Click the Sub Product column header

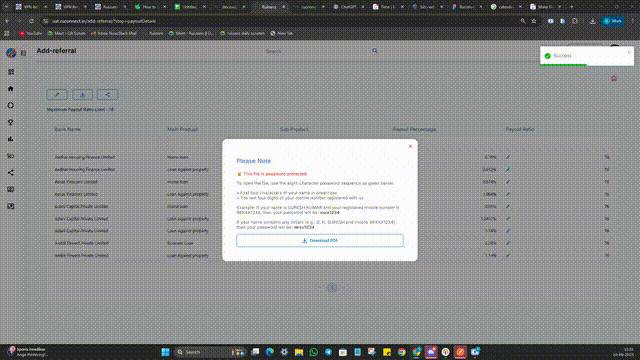(294, 129)
